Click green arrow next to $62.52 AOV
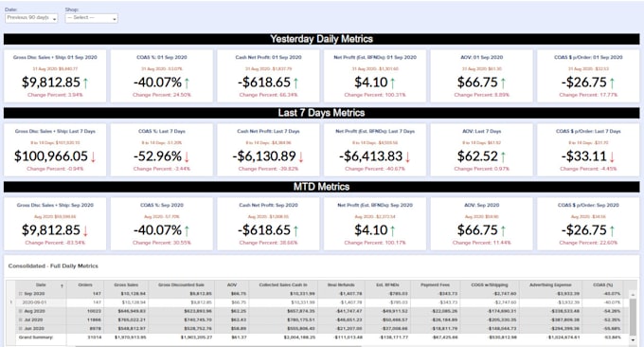This screenshot has width=644, height=347. click(503, 156)
